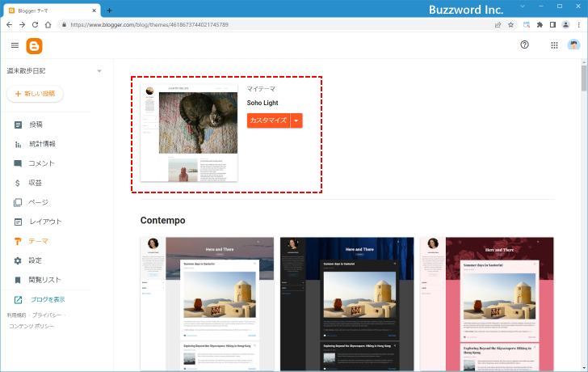Click the page vertical scrollbar thumb

[584, 78]
